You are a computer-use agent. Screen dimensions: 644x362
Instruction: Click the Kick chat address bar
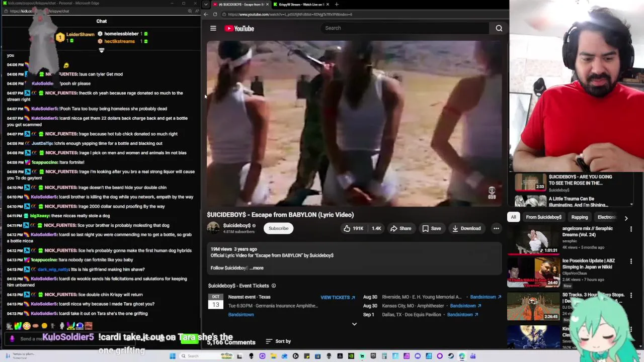[39, 11]
